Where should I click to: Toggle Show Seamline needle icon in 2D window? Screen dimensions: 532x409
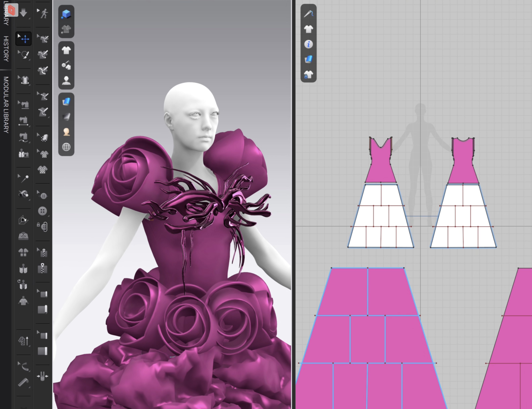(x=309, y=14)
